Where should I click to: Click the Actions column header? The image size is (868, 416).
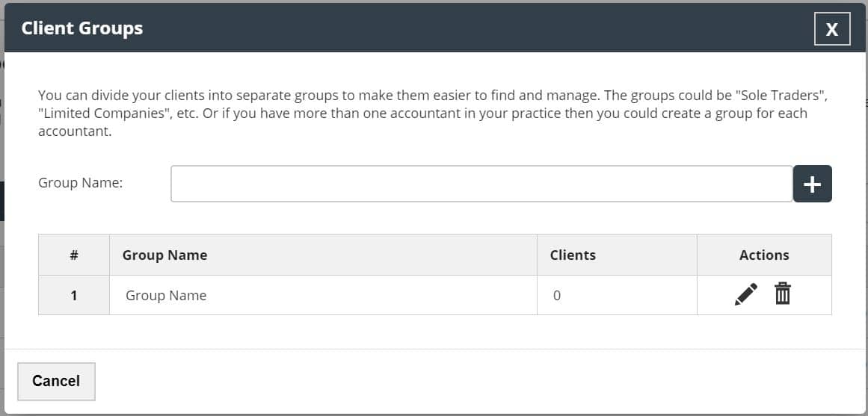764,255
